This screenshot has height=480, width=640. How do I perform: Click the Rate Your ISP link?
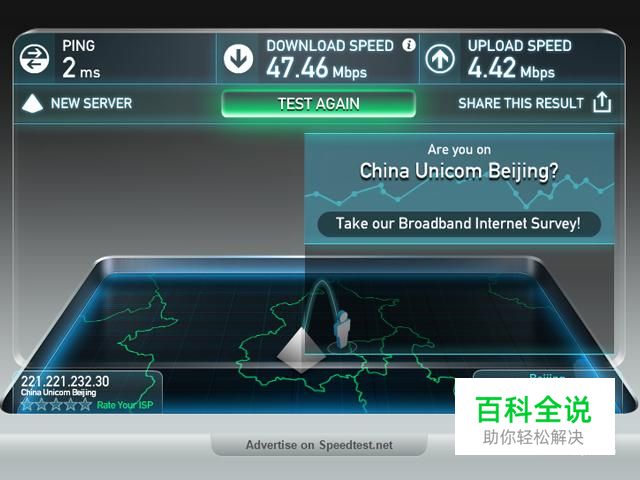(x=125, y=405)
